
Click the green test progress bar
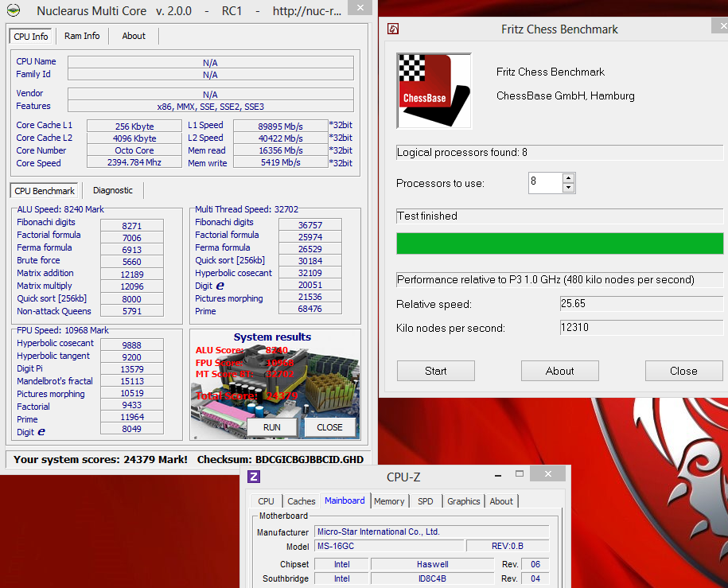pos(559,243)
